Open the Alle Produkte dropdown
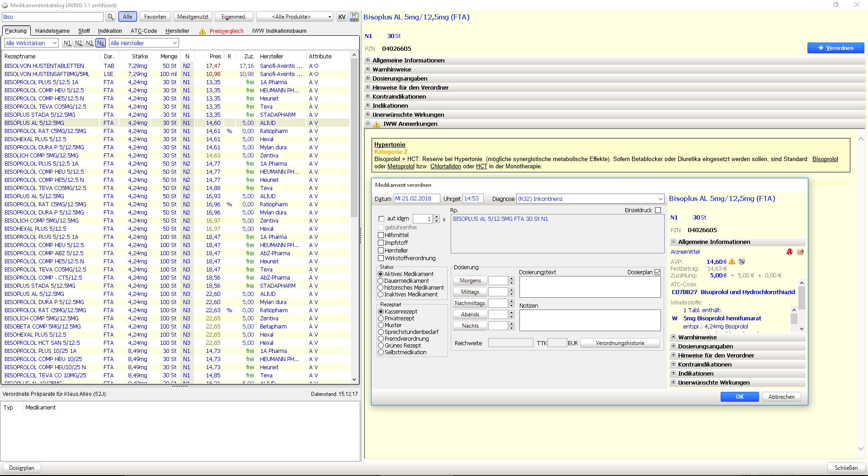This screenshot has width=868, height=476. [x=295, y=17]
